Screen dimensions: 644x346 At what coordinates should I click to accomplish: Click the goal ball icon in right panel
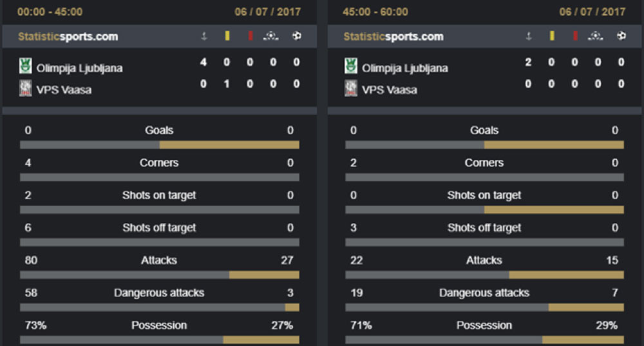pyautogui.click(x=621, y=35)
